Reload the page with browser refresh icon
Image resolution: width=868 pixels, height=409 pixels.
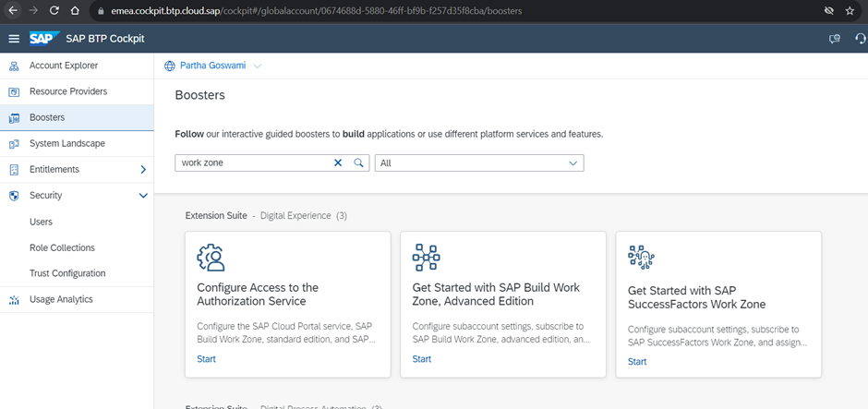coord(54,10)
